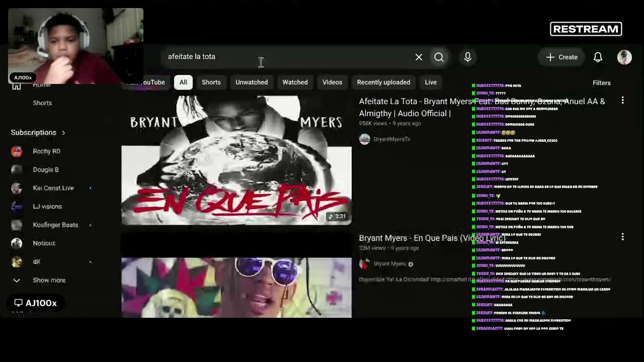Open options menu for En Que Pais video
644x362 pixels.
point(622,237)
